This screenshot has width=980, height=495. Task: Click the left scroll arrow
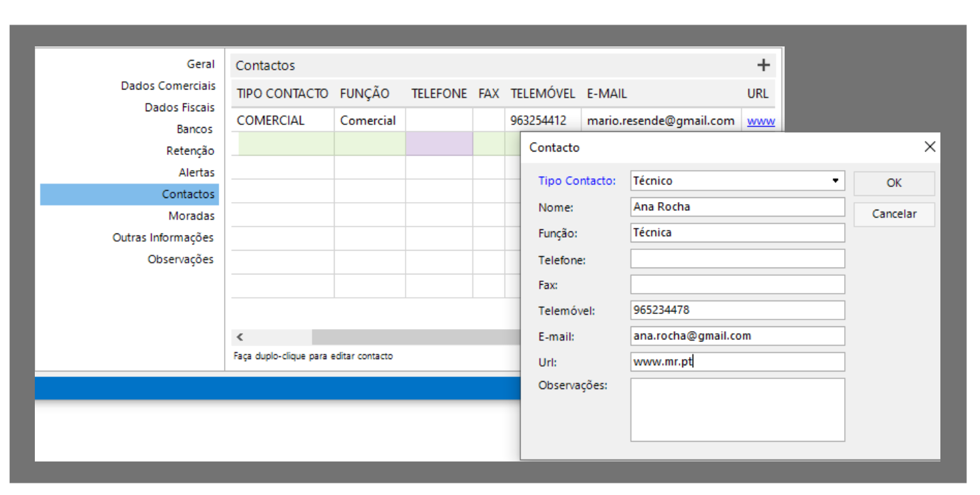(240, 337)
